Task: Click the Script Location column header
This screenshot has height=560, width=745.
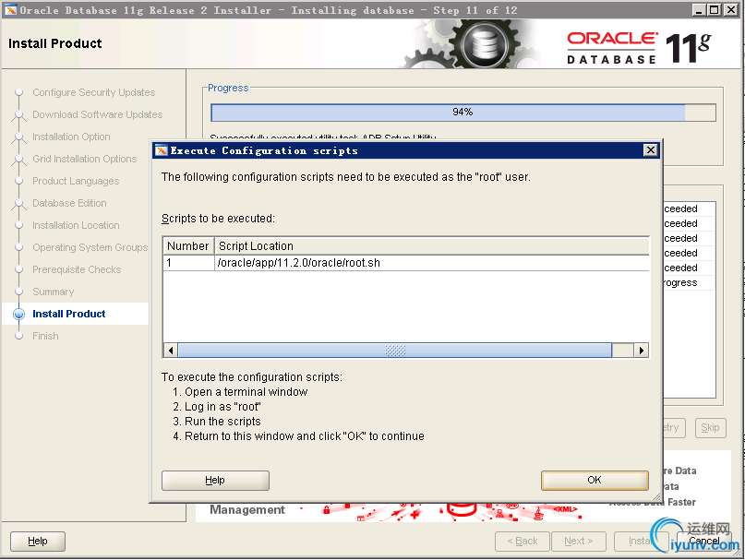Action: [432, 246]
